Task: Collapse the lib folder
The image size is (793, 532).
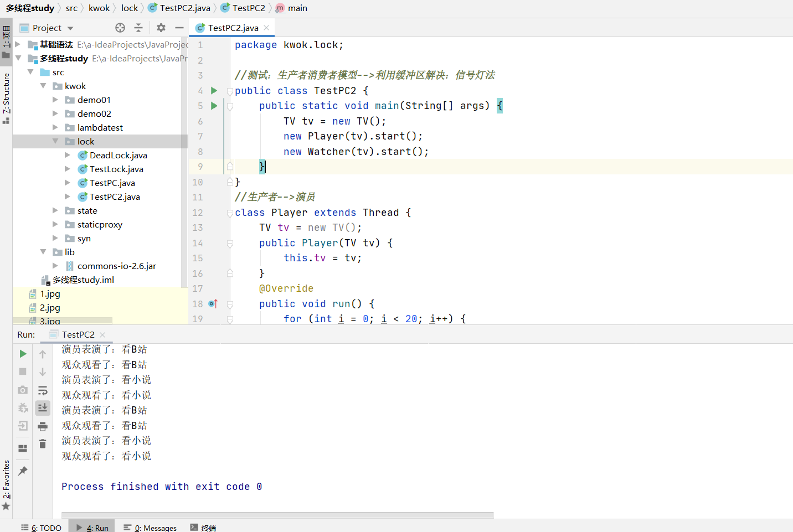Action: tap(43, 252)
